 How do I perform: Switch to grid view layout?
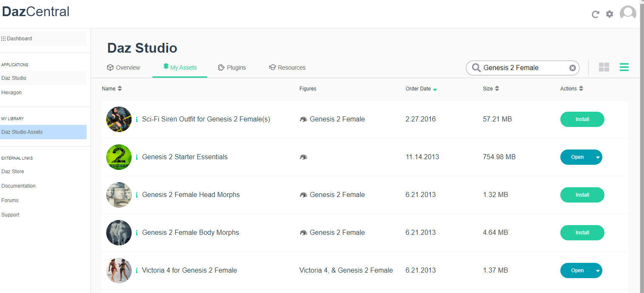point(604,67)
